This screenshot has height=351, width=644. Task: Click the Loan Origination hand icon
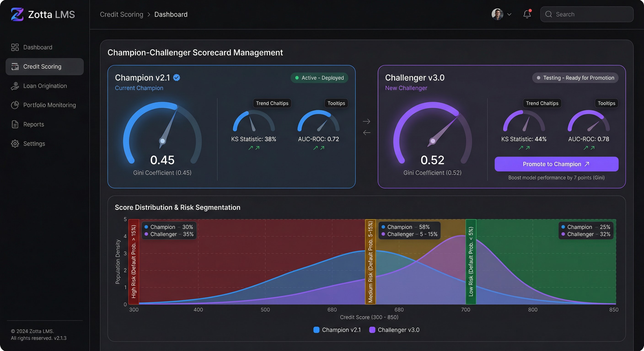(15, 86)
